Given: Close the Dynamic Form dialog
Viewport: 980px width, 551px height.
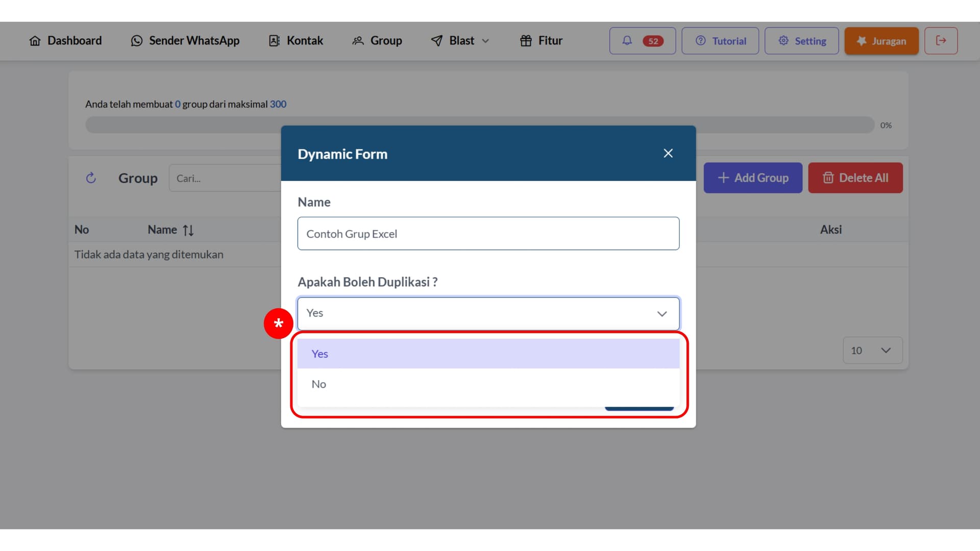Looking at the screenshot, I should pos(668,154).
